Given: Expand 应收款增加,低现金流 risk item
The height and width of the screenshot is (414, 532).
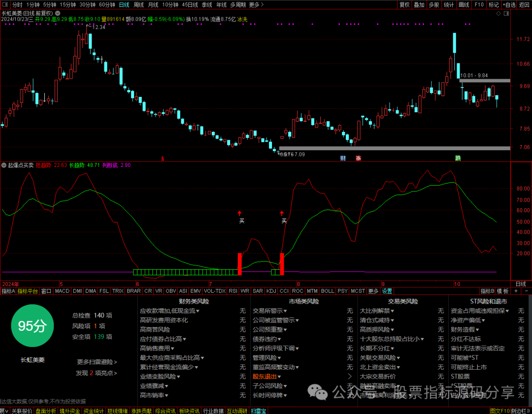Looking at the screenshot, I should coord(169,311).
